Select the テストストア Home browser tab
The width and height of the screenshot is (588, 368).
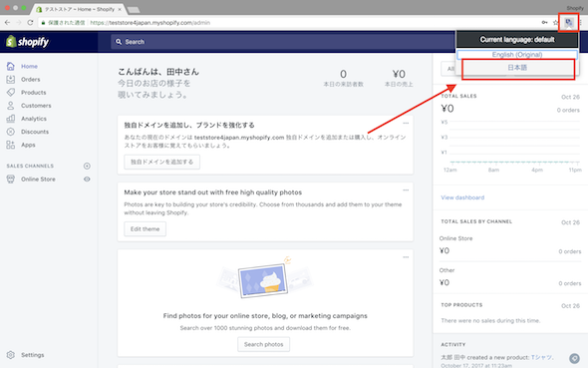(x=78, y=9)
